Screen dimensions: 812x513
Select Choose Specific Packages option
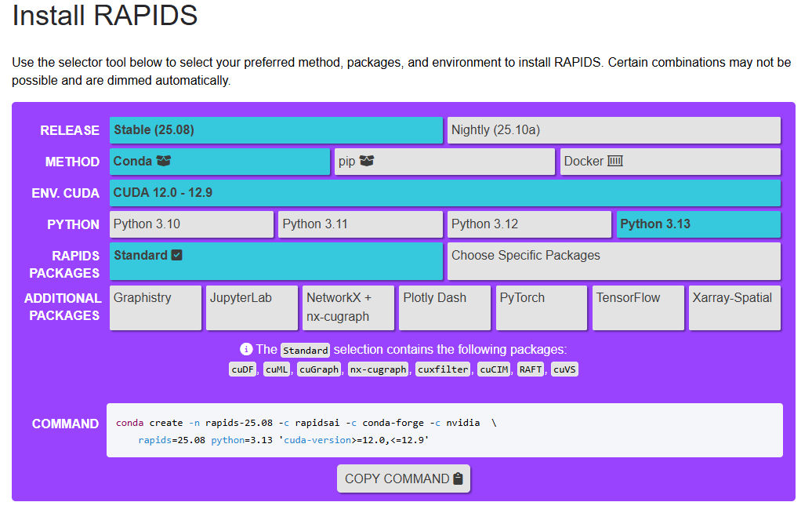(x=614, y=261)
